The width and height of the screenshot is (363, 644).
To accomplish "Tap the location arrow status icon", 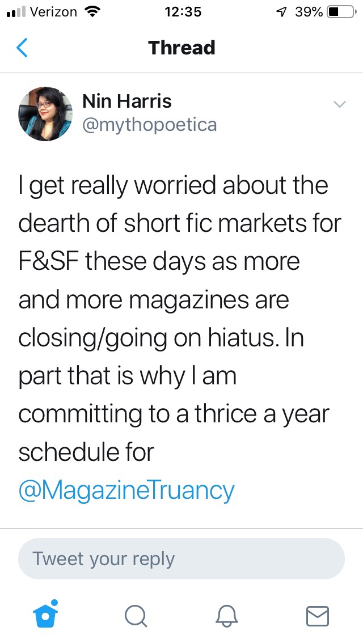I will pyautogui.click(x=280, y=12).
